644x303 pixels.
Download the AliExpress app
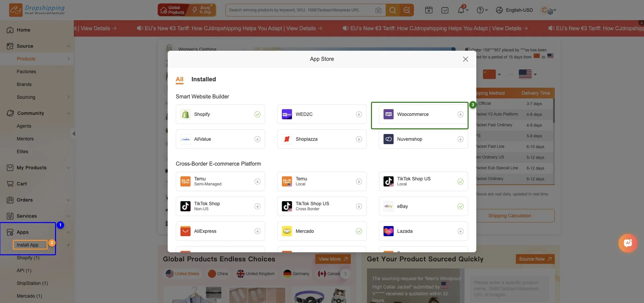pyautogui.click(x=258, y=231)
